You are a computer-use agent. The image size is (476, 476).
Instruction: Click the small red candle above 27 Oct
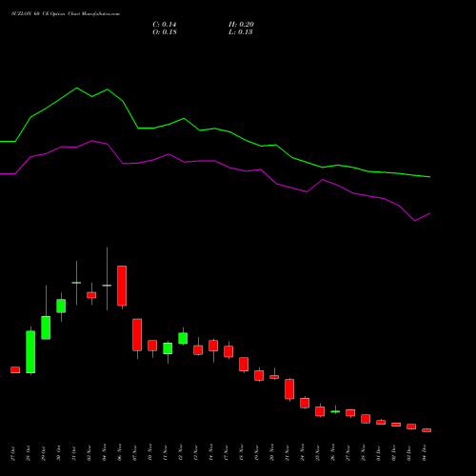(x=15, y=370)
